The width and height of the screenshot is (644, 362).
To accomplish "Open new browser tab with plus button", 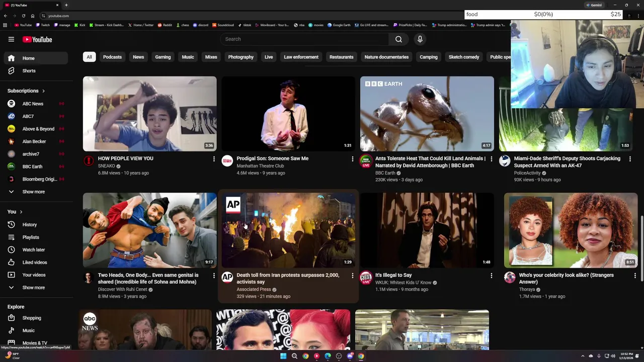I will pyautogui.click(x=66, y=5).
